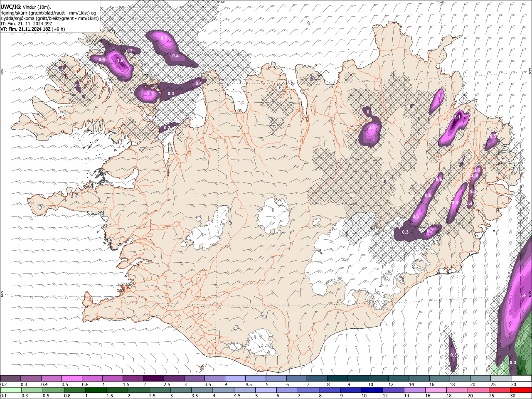Click the "rigning/skúrir" legend description line
The image size is (532, 399).
pos(48,12)
